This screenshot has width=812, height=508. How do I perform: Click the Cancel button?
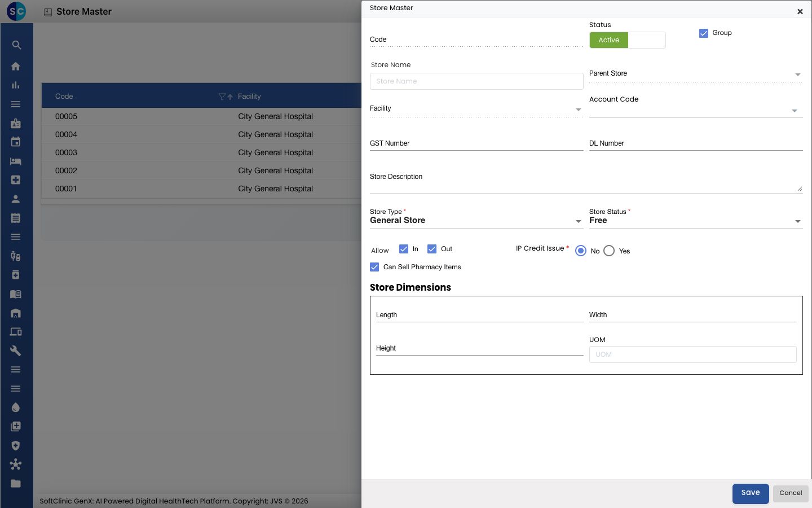791,493
